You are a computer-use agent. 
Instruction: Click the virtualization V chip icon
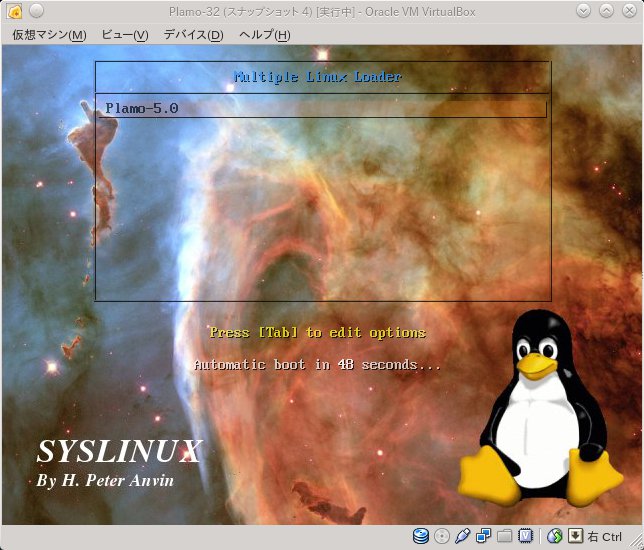coord(525,536)
